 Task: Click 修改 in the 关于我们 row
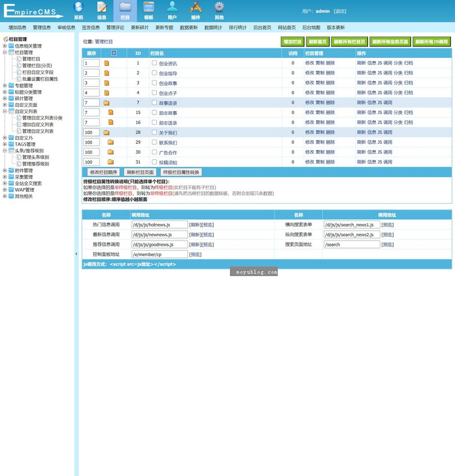[309, 132]
